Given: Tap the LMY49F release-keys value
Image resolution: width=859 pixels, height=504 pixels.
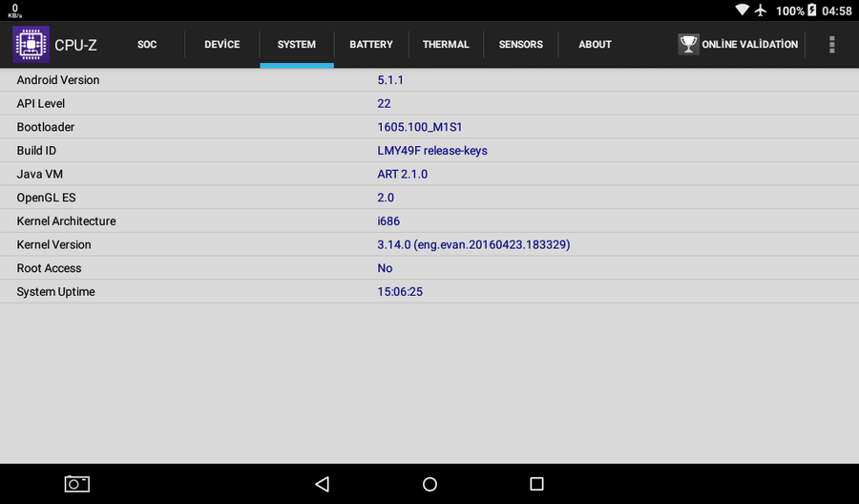Looking at the screenshot, I should tap(432, 151).
